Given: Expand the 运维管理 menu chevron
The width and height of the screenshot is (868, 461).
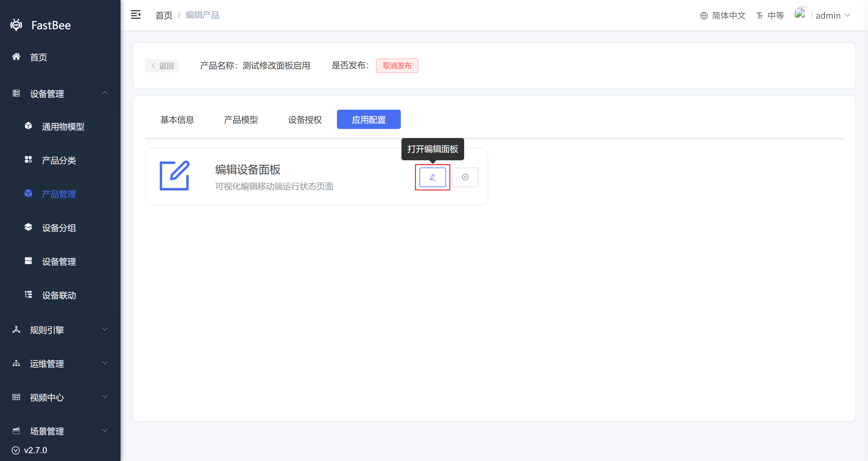Looking at the screenshot, I should click(x=105, y=363).
